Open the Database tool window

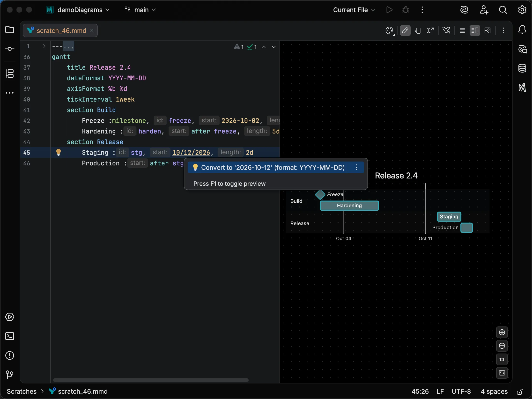pyautogui.click(x=522, y=68)
